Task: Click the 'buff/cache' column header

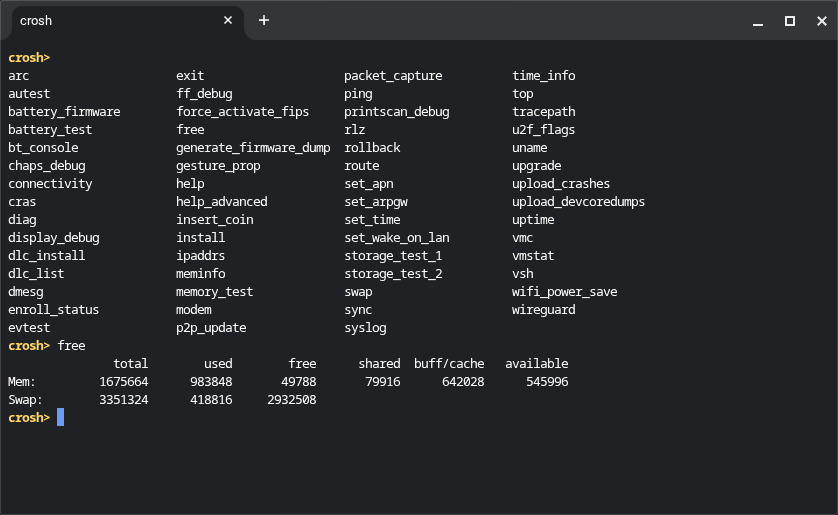Action: coord(449,363)
